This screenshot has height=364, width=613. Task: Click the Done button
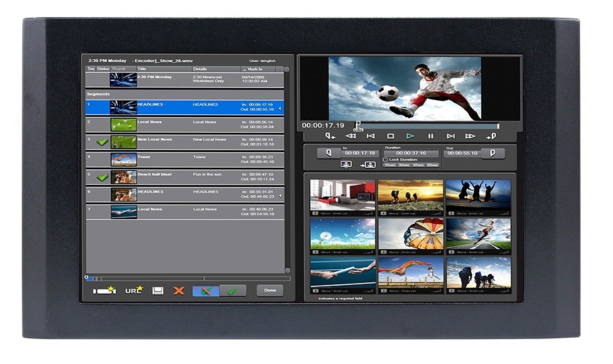pyautogui.click(x=270, y=290)
